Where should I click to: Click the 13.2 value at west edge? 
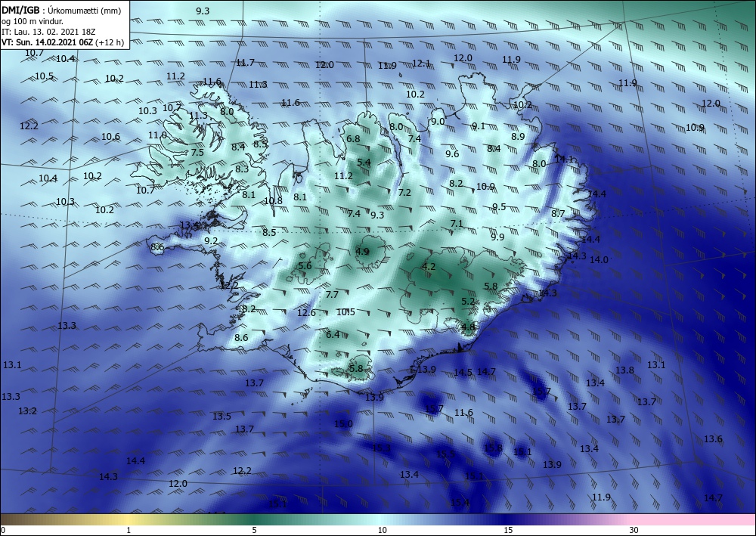pos(27,411)
